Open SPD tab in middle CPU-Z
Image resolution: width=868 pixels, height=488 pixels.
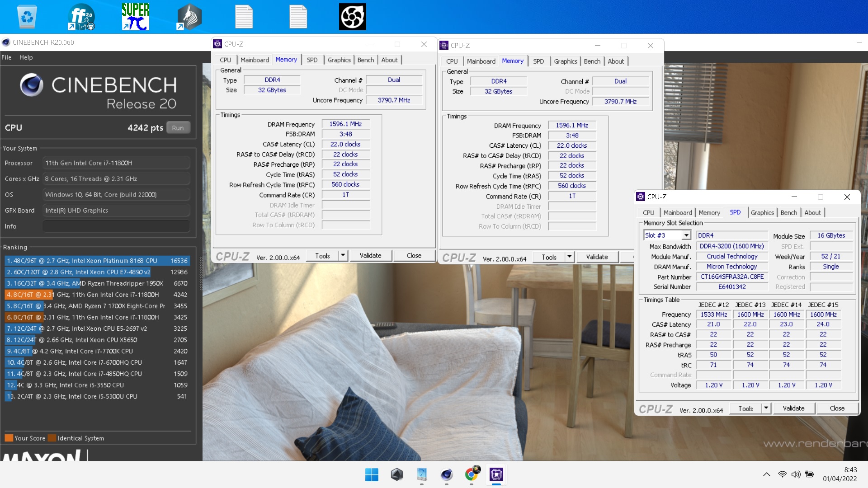coord(538,61)
